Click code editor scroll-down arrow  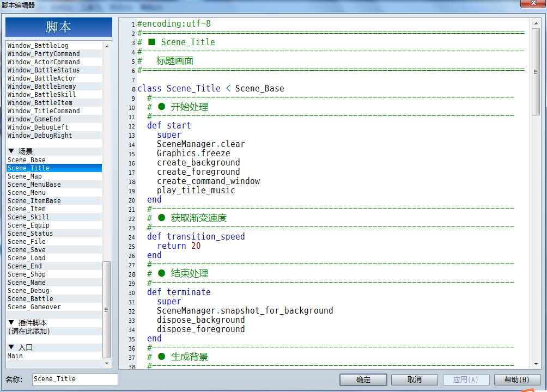tap(536, 364)
